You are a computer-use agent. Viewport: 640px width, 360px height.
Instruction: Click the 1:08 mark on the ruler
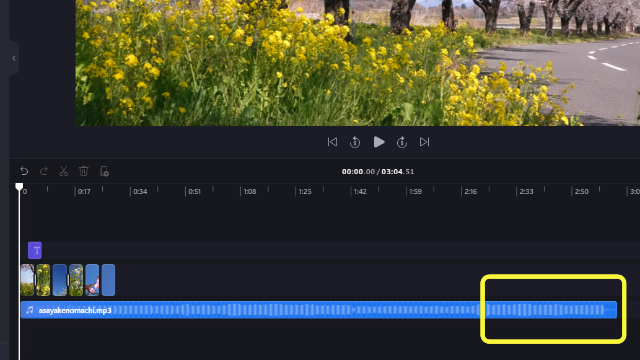250,191
